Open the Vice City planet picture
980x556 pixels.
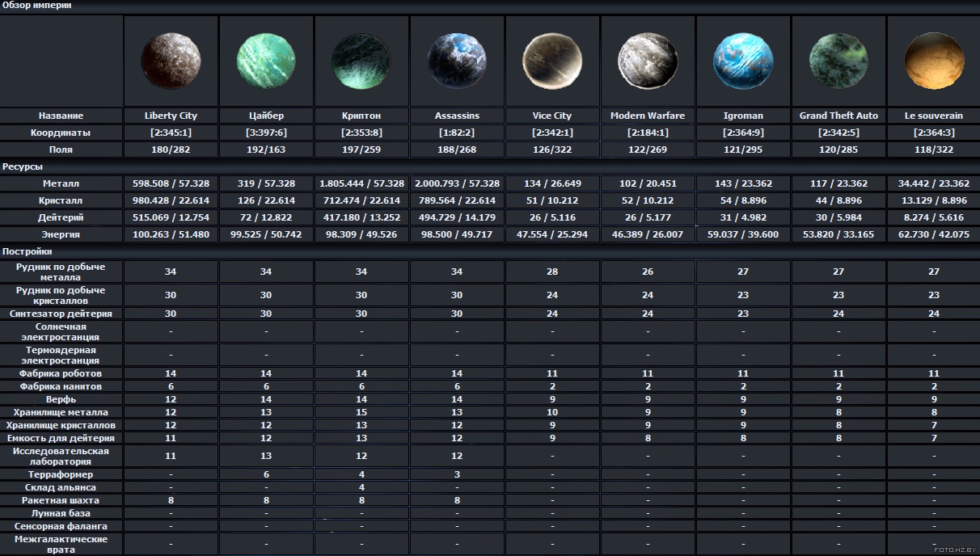click(552, 61)
